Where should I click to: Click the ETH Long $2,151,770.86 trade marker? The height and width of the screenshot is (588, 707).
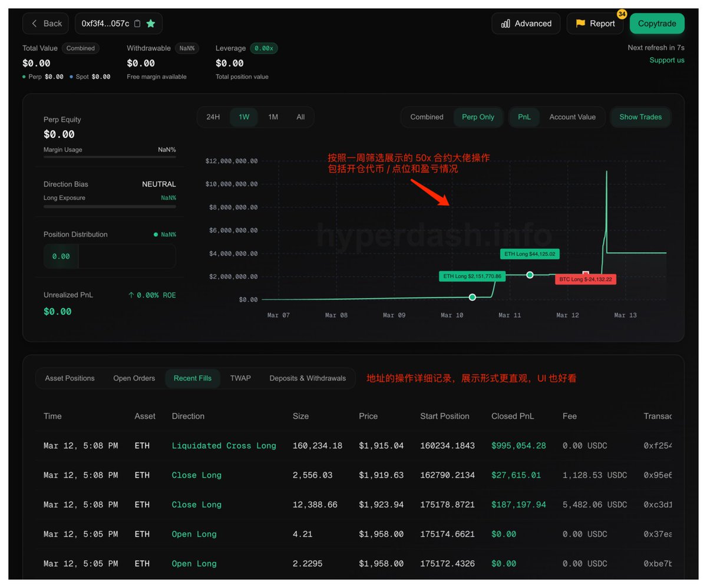click(x=472, y=297)
